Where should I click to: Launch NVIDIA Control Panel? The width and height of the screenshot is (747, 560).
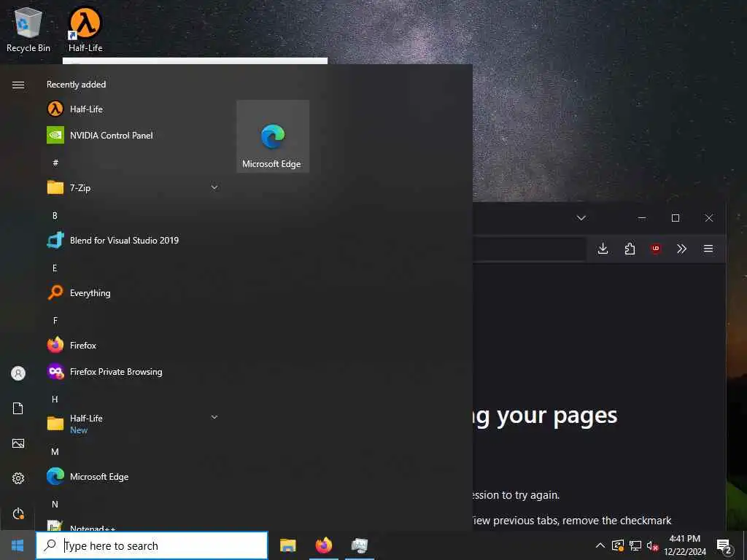point(133,135)
